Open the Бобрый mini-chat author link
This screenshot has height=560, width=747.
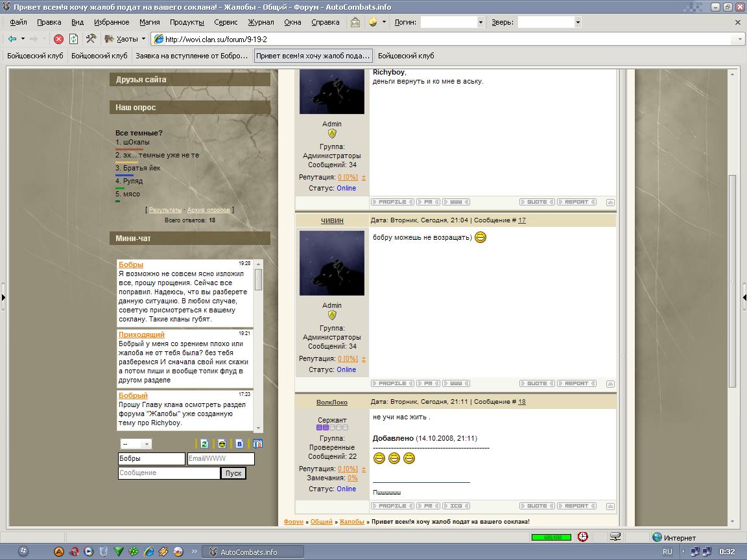click(x=133, y=395)
